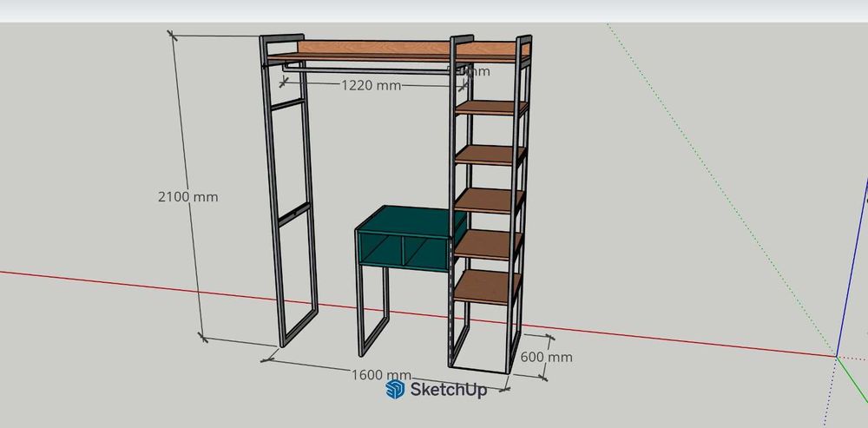Image resolution: width=868 pixels, height=428 pixels.
Task: Click the 2100 mm height dimension label
Action: coord(187,196)
